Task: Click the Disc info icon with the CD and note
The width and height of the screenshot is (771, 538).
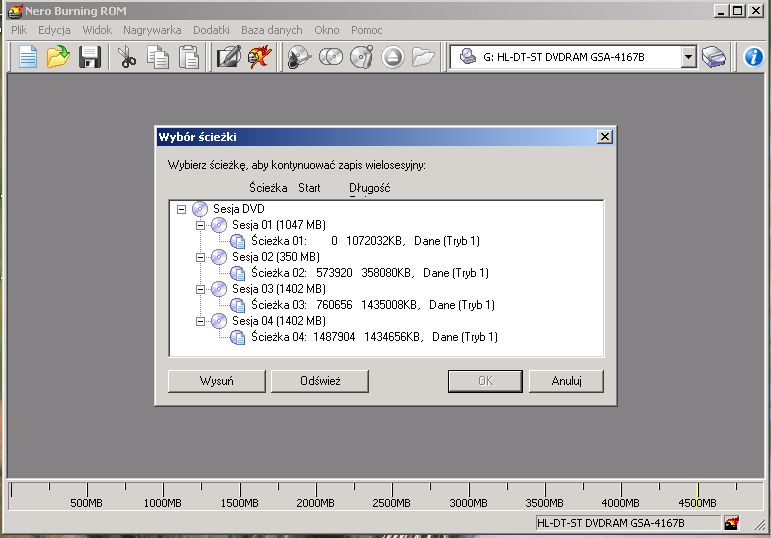Action: (361, 57)
